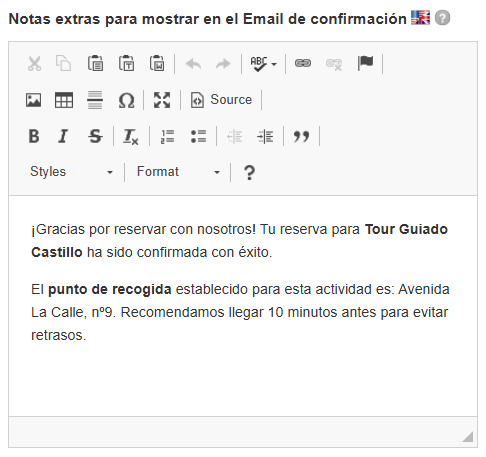Click the insert link icon
486x457 pixels.
pos(303,63)
